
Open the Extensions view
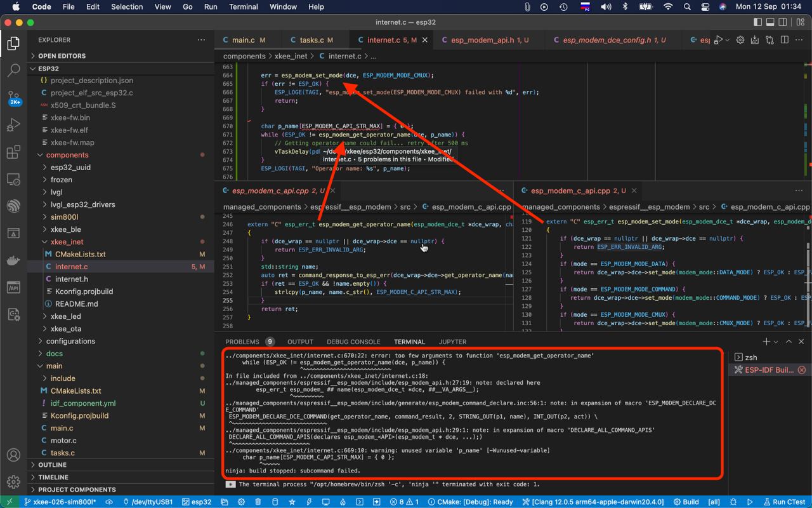coord(13,152)
